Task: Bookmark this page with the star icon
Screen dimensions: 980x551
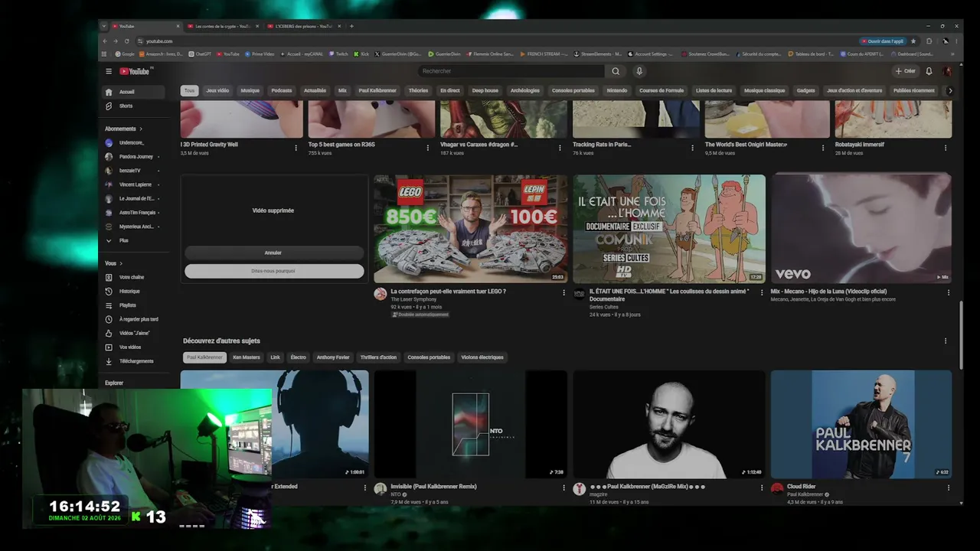Action: click(x=913, y=41)
